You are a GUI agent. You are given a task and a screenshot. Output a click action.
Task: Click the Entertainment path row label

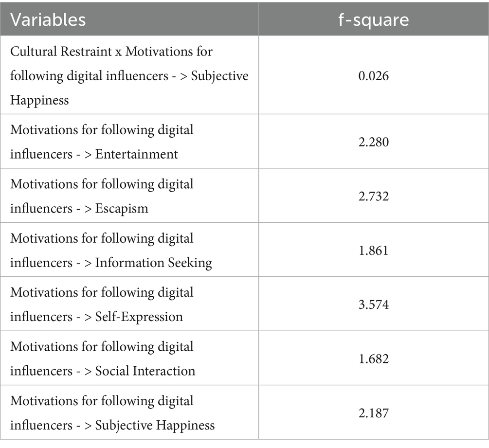coord(102,142)
